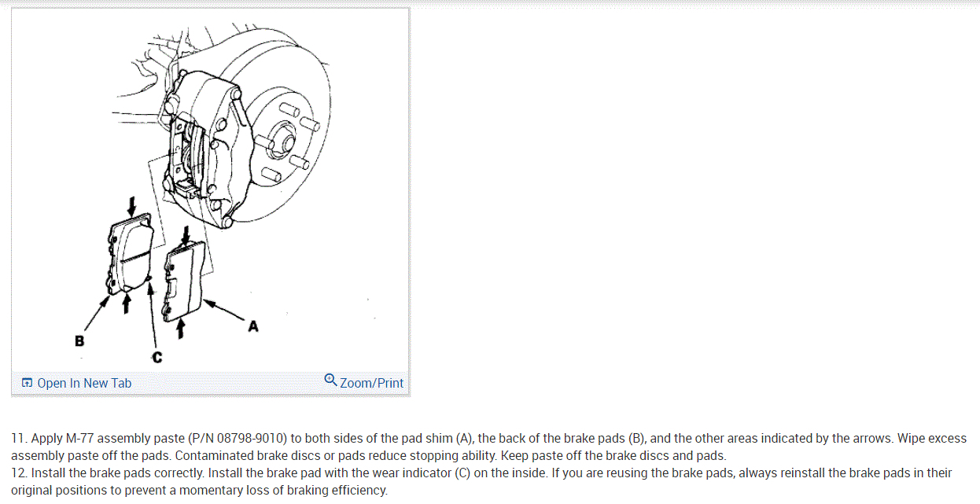Click the pad shim drawing near A
980x504 pixels.
(186, 281)
